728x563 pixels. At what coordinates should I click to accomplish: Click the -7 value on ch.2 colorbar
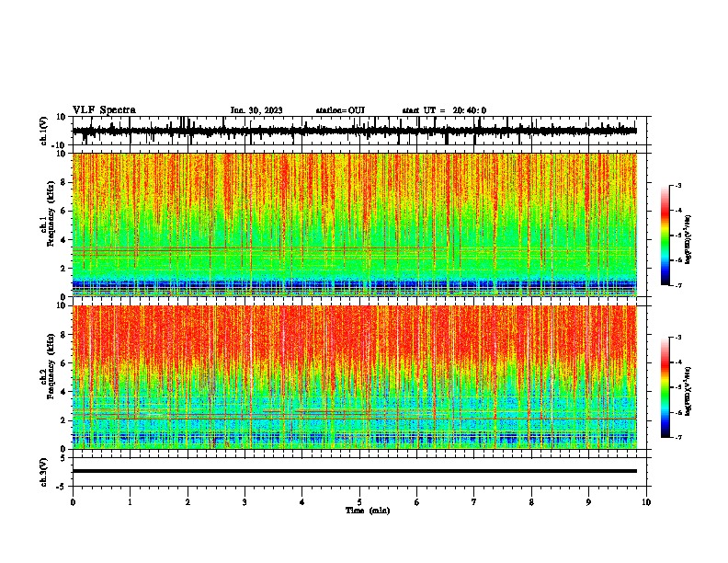677,437
